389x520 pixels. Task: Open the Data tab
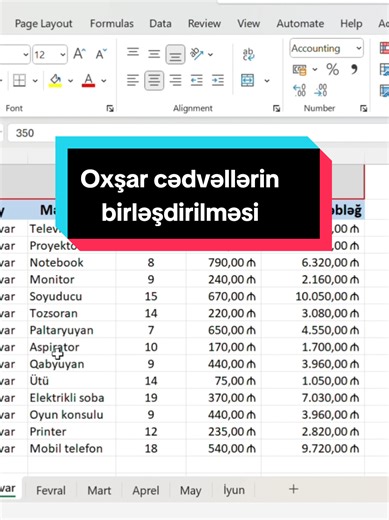coord(160,24)
